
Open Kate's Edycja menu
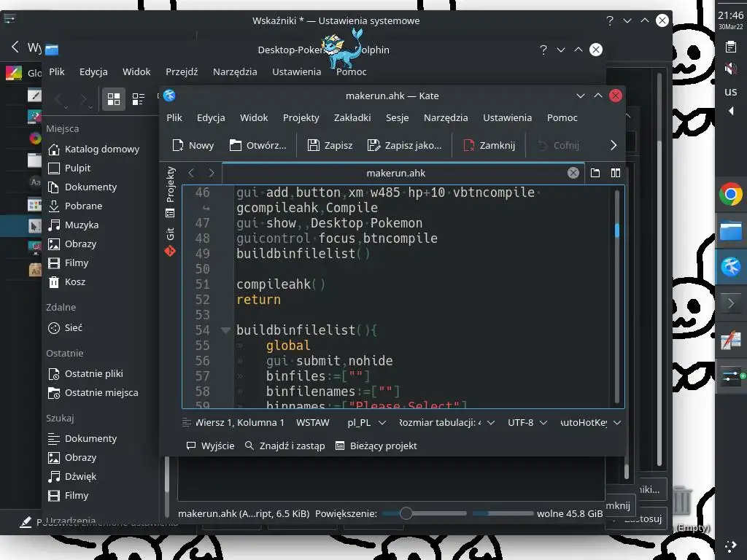[211, 117]
